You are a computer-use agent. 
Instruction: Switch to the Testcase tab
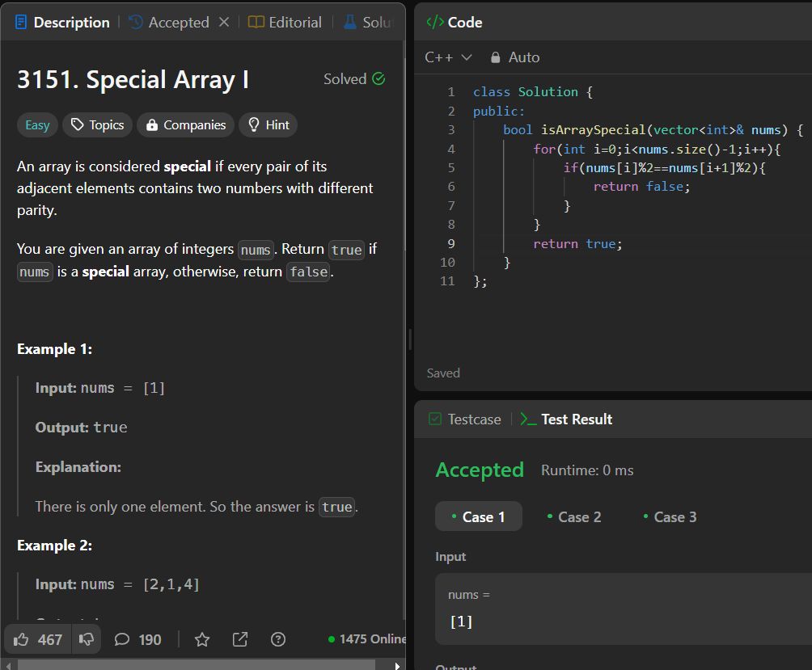(465, 419)
